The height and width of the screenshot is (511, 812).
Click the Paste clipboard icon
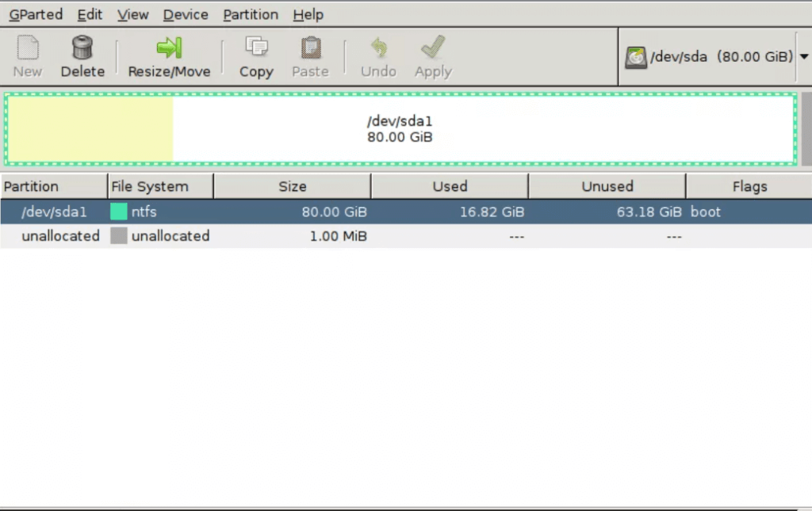tap(311, 48)
